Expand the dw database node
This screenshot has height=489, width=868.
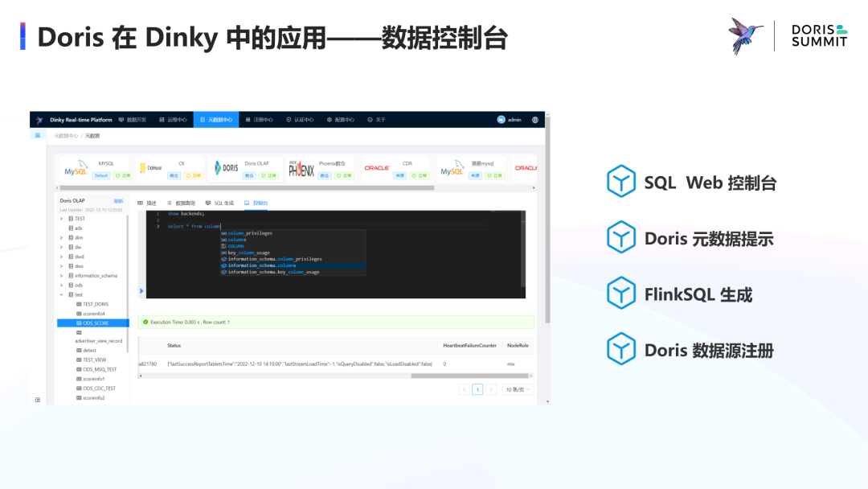(x=61, y=247)
